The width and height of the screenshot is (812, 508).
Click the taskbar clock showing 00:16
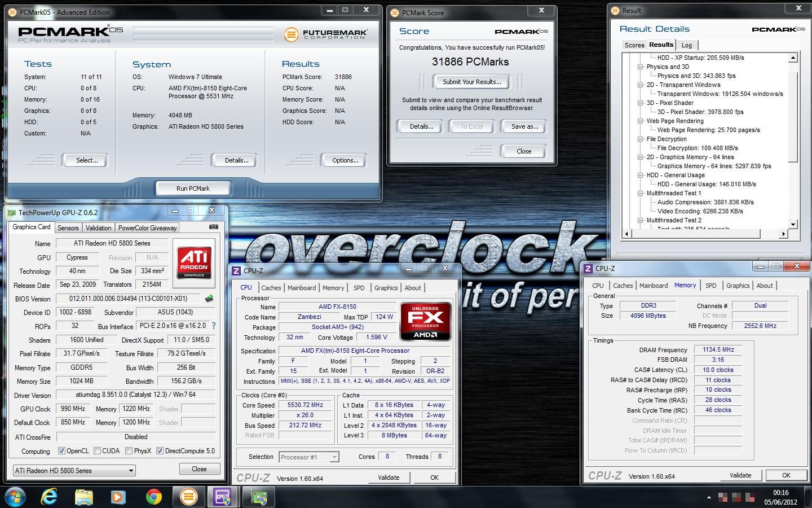pos(781,497)
